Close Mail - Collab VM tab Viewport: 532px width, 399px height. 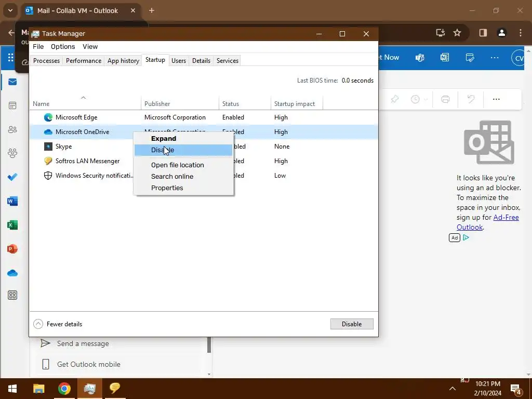pyautogui.click(x=133, y=10)
